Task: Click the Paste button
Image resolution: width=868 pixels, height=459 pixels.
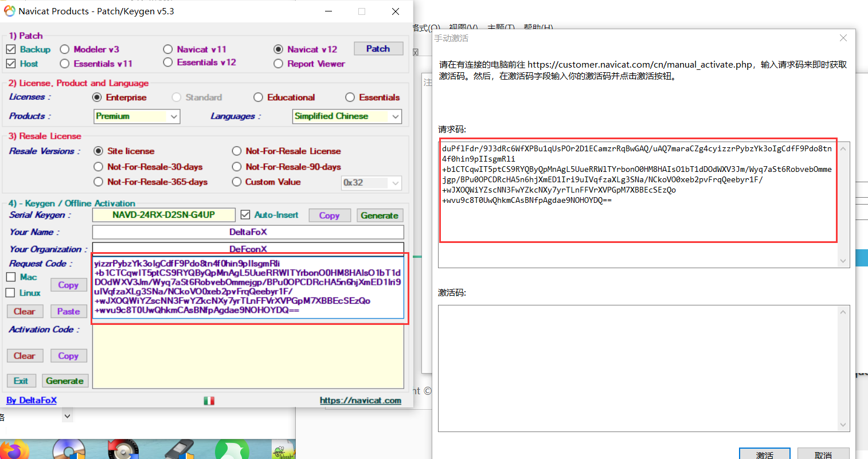Action: [x=68, y=311]
